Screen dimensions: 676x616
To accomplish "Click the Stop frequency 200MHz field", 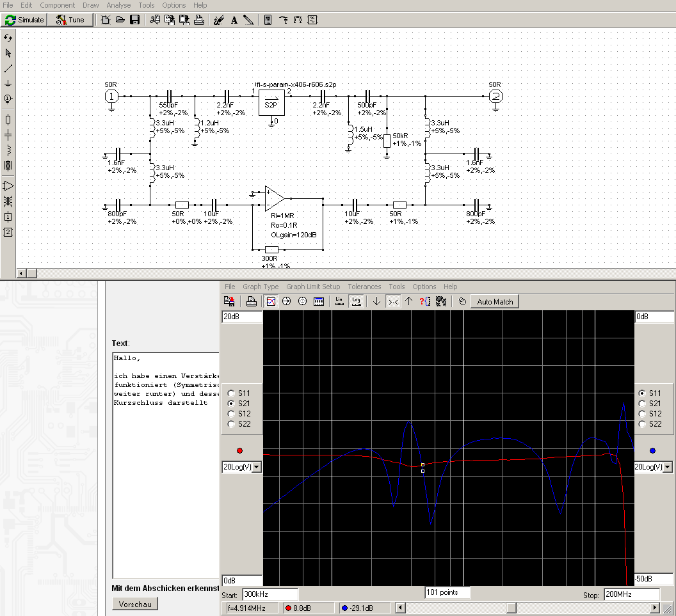I will pos(632,594).
